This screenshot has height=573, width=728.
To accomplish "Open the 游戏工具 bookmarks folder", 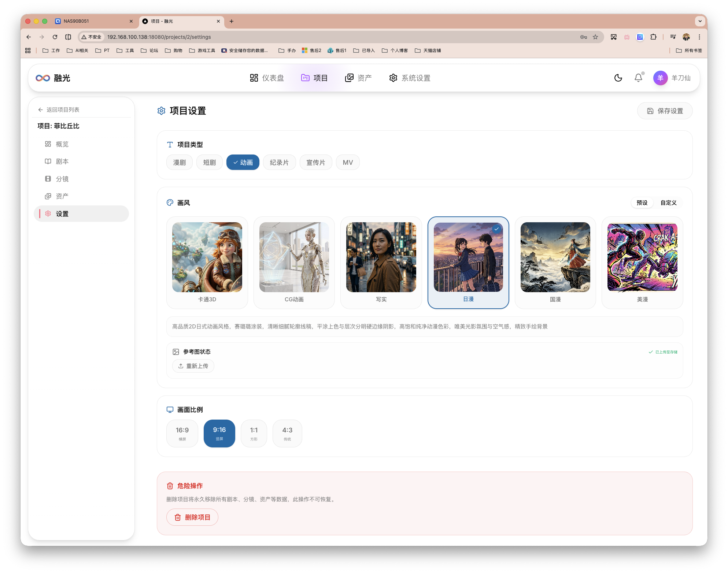I will (x=202, y=51).
